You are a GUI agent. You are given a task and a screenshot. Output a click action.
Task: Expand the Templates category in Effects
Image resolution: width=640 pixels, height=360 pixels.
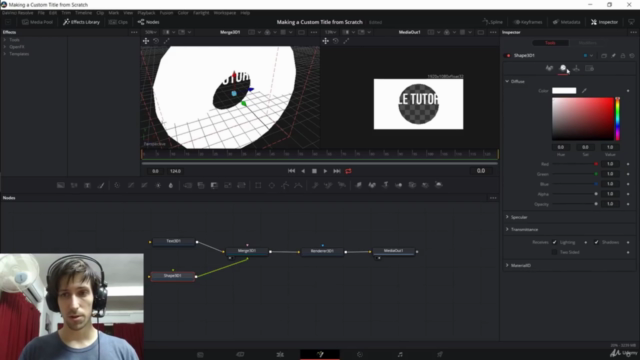pos(5,53)
